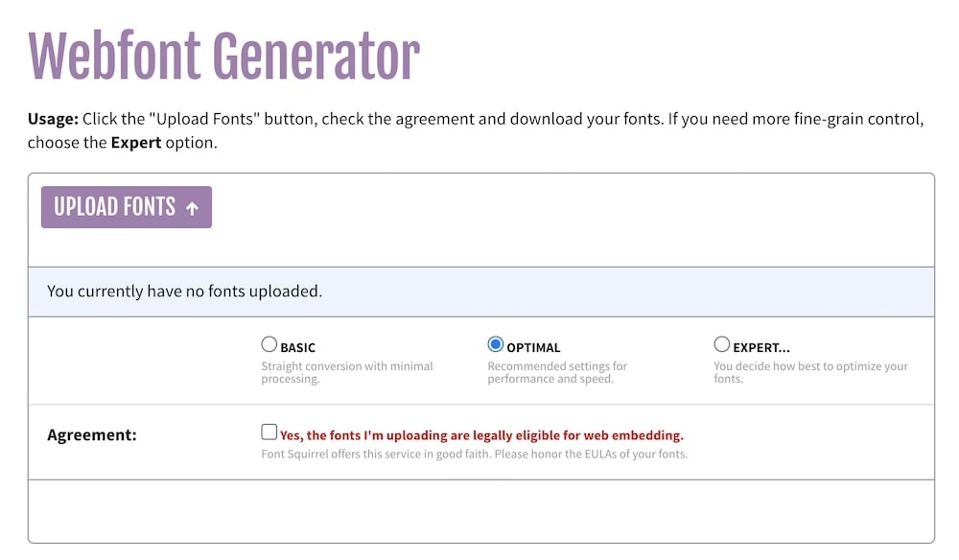This screenshot has height=560, width=959.
Task: Click the up arrow icon on Upload Fonts
Action: tap(192, 208)
